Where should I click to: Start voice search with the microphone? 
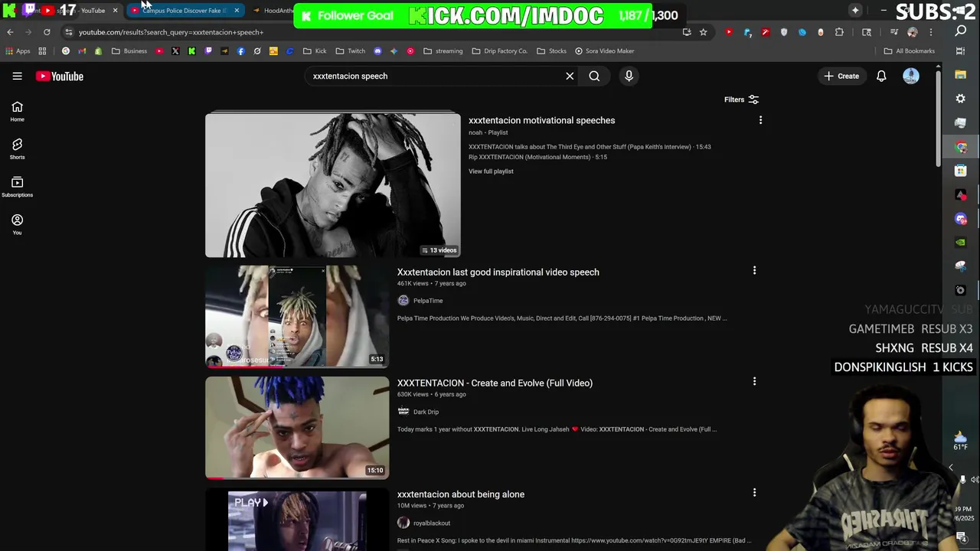pos(629,76)
